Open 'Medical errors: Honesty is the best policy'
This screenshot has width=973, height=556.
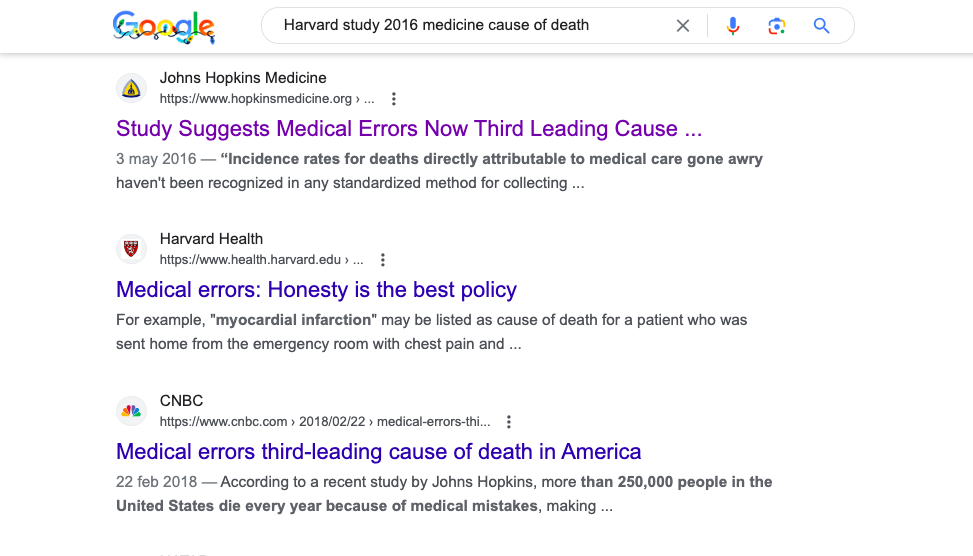point(316,290)
